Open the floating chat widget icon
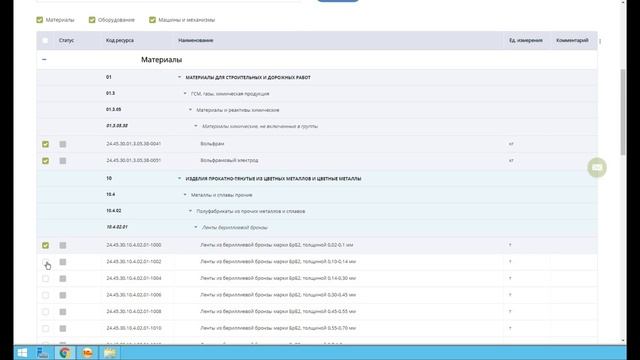 click(x=597, y=167)
